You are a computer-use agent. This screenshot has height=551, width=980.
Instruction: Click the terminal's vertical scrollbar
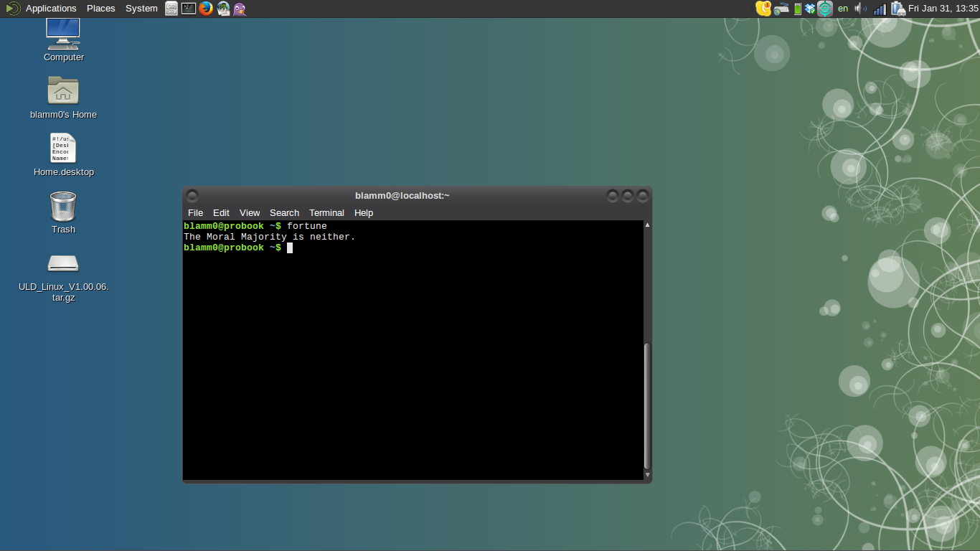coord(647,405)
